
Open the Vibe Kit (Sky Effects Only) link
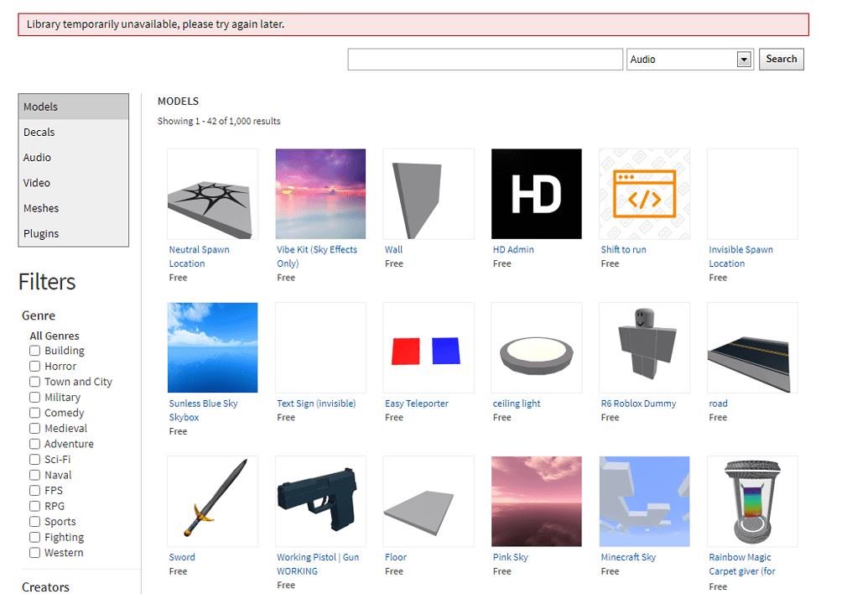[315, 256]
